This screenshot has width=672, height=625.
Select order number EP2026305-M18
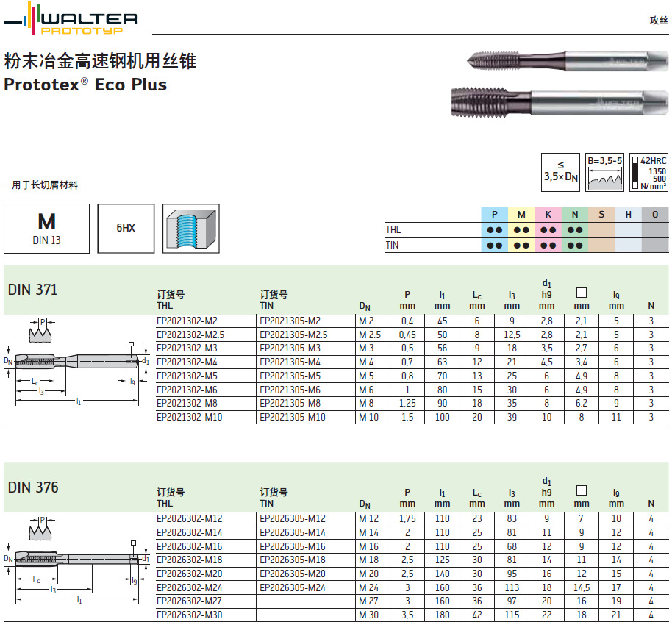click(293, 560)
